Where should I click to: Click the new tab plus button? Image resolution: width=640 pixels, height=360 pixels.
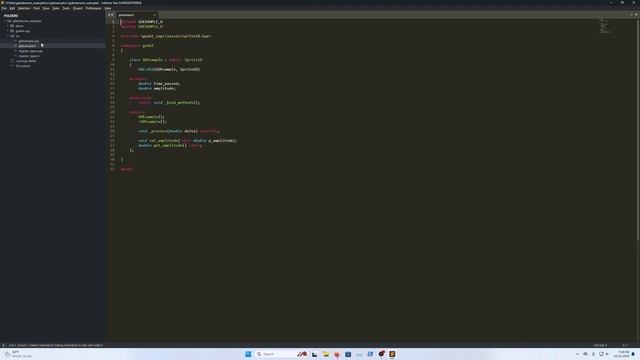tap(631, 15)
